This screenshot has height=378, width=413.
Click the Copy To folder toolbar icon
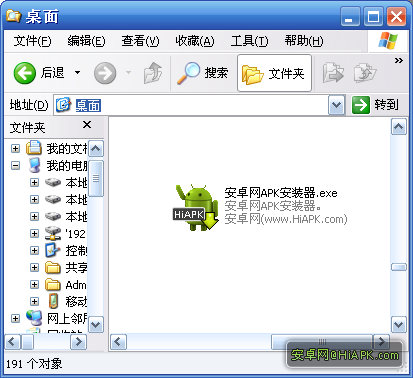pyautogui.click(x=364, y=73)
